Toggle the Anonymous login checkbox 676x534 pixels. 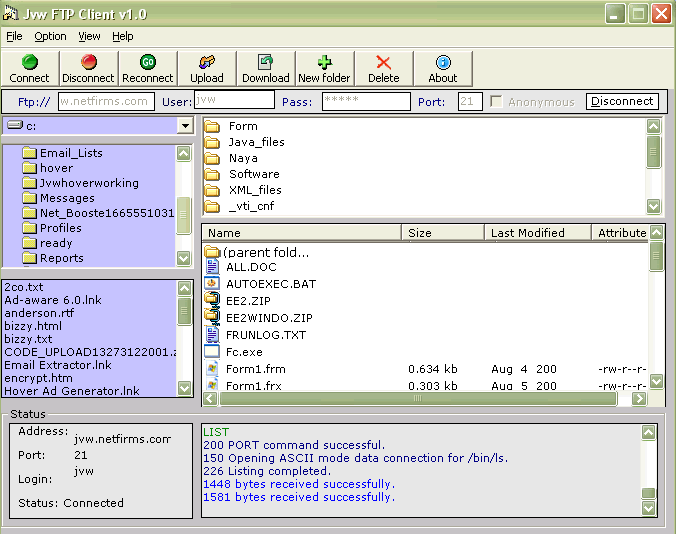pos(496,102)
